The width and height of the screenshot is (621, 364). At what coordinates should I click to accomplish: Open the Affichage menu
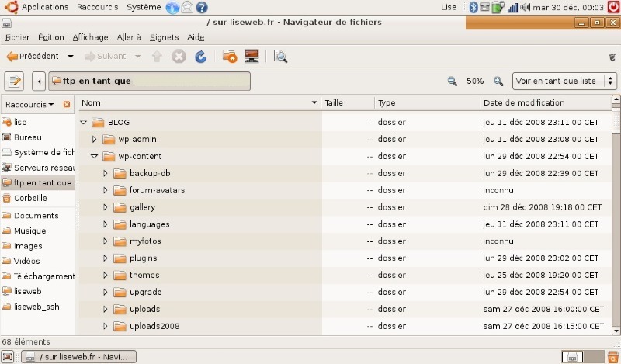coord(90,37)
